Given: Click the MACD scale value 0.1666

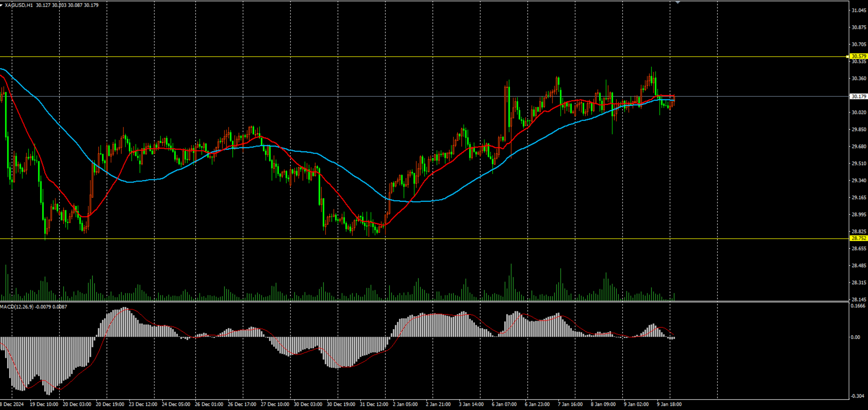Looking at the screenshot, I should click(858, 306).
